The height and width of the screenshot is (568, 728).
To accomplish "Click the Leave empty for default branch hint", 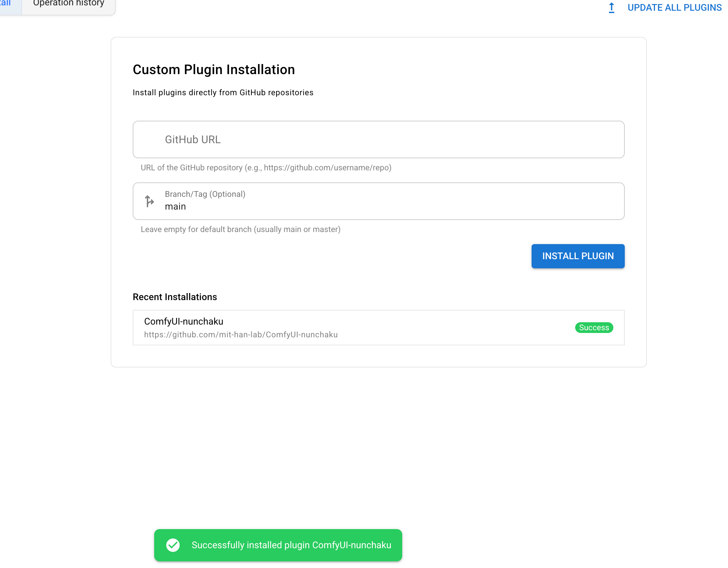I will pyautogui.click(x=240, y=229).
